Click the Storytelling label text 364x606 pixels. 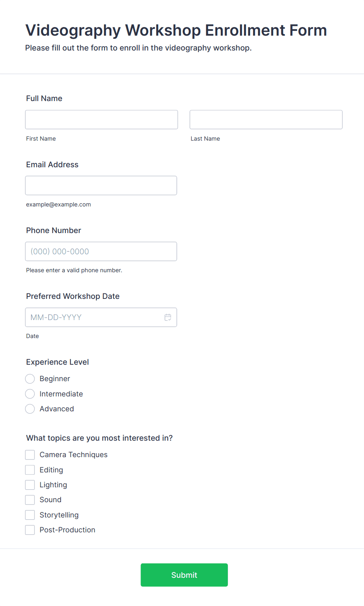[x=59, y=515]
